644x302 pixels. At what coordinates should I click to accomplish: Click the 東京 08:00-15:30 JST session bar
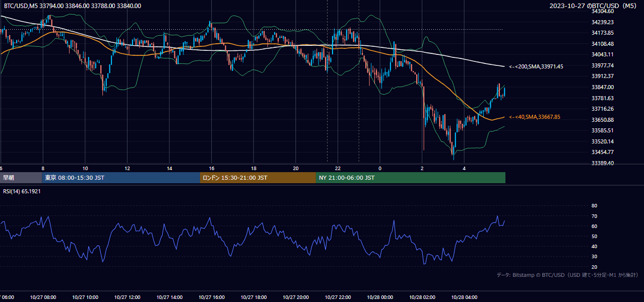pyautogui.click(x=121, y=178)
